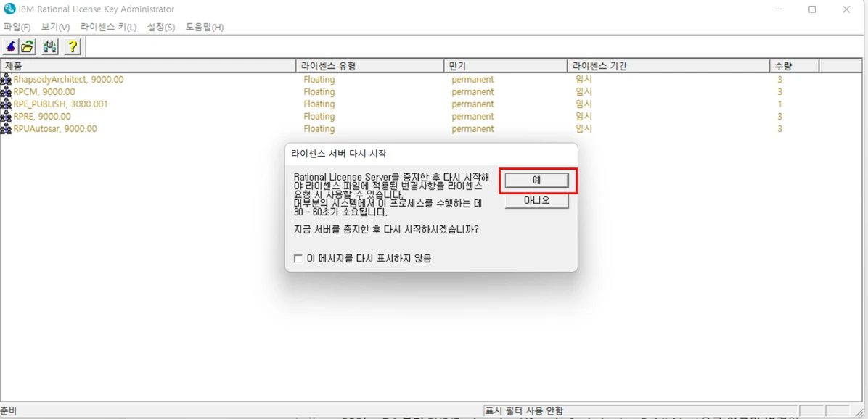Click the RPE_PUBLISH row license icon
This screenshot has height=419, width=868.
[x=6, y=104]
